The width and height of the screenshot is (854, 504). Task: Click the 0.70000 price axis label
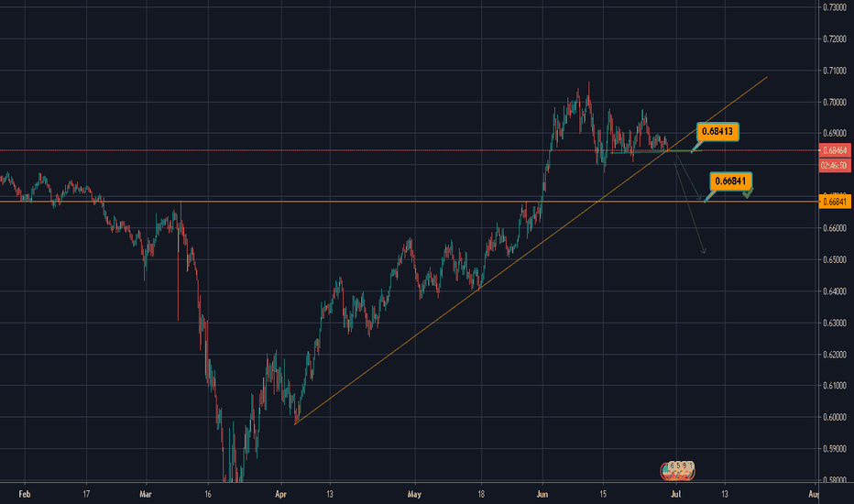pos(835,103)
